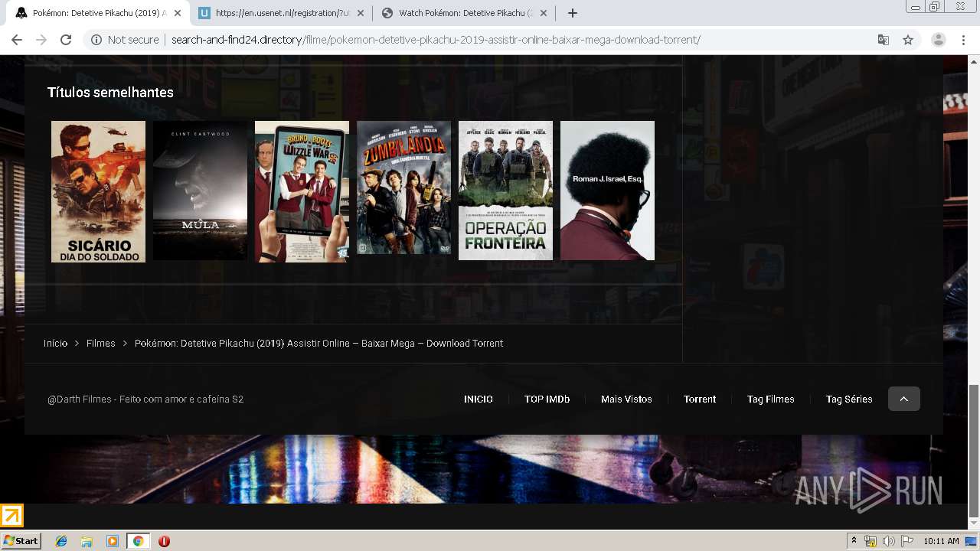Open the Wizzle War movie poster

[302, 191]
